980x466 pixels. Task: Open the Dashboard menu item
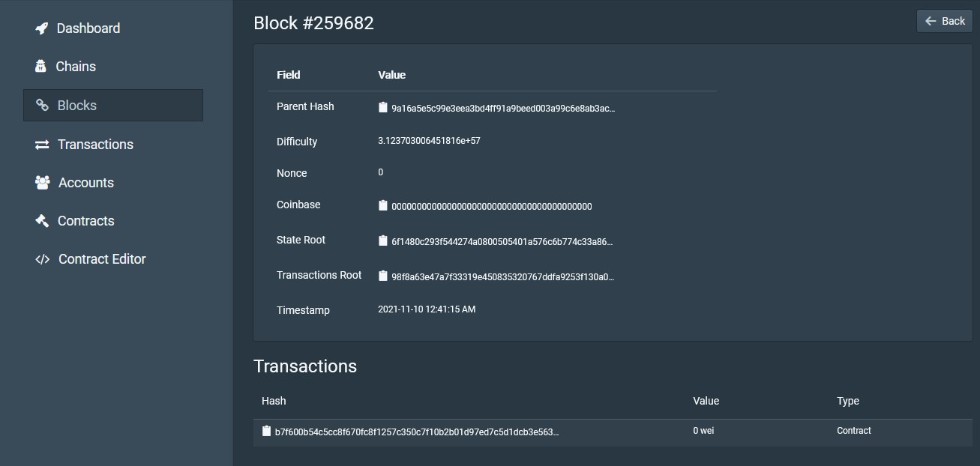pos(88,28)
